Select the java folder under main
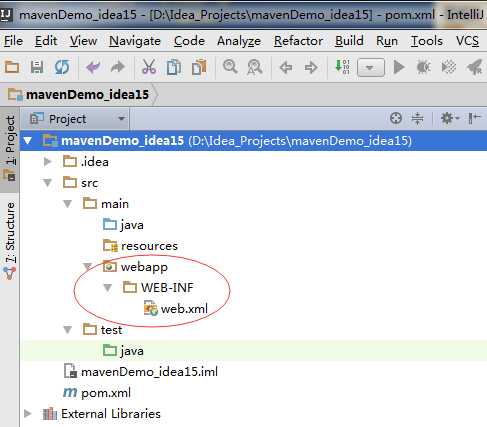487x427 pixels. tap(123, 225)
